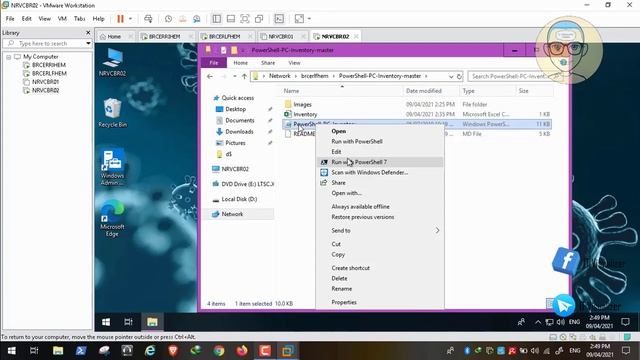
Task: Click the Explorer File ribbon tab
Action: click(214, 63)
